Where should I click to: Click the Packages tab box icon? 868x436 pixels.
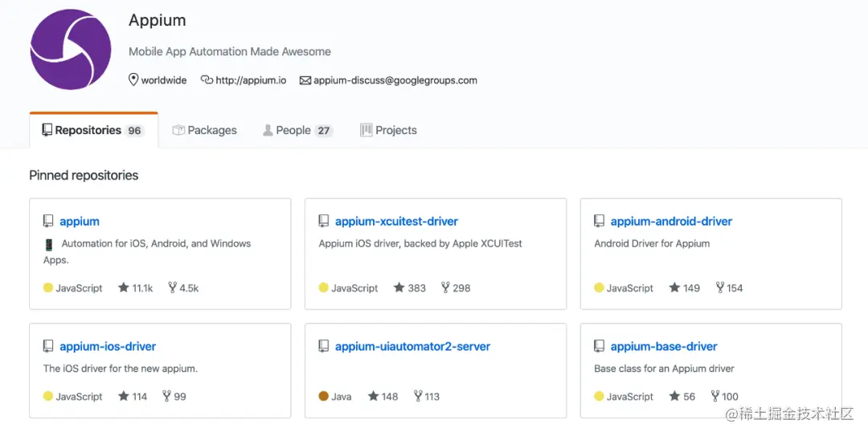click(x=178, y=130)
